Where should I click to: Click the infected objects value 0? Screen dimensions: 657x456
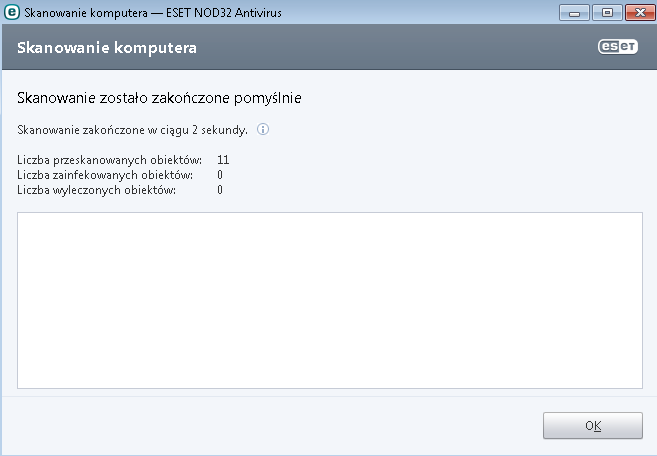click(x=220, y=175)
